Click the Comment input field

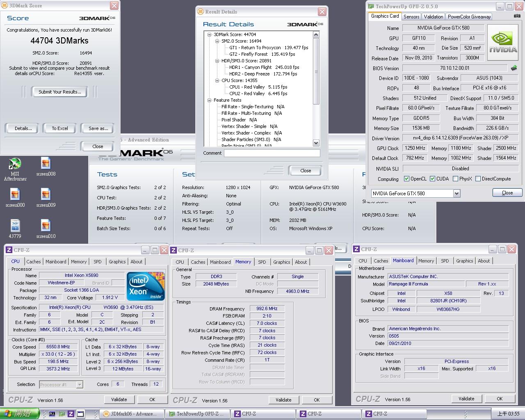(272, 153)
